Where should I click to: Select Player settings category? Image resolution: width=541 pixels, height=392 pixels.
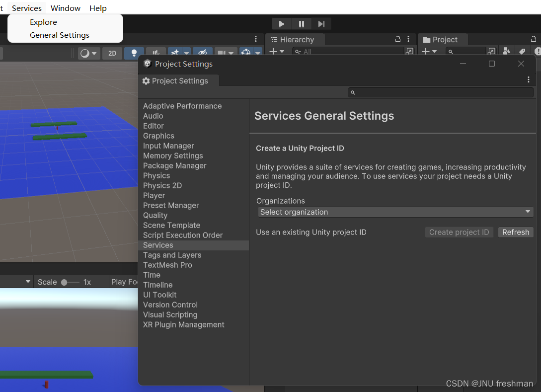[154, 196]
